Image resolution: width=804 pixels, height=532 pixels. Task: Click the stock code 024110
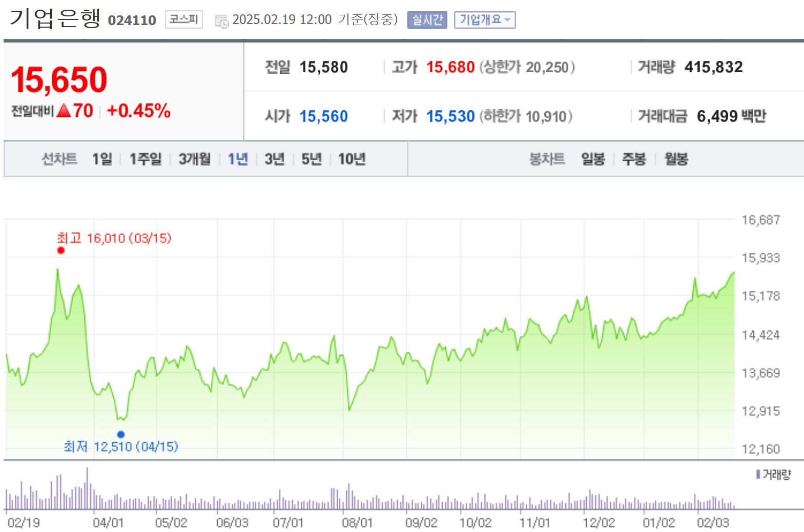tap(132, 20)
